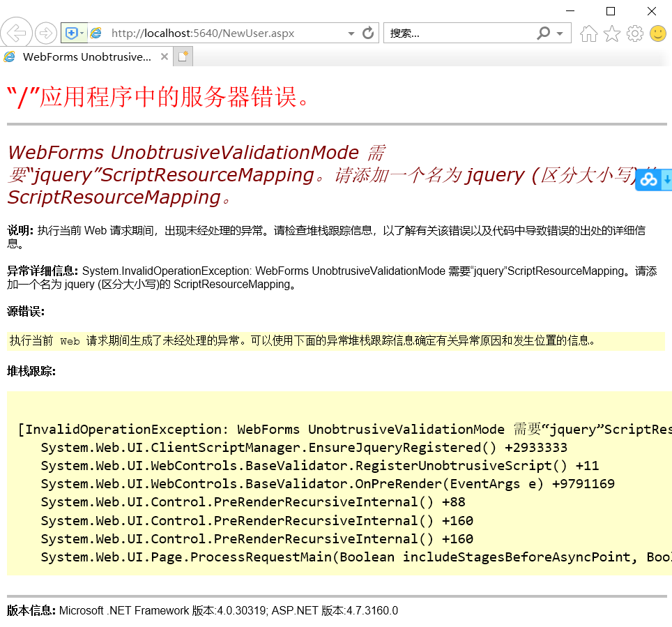Minimize the Internet Explorer window
This screenshot has height=627, width=672.
570,11
